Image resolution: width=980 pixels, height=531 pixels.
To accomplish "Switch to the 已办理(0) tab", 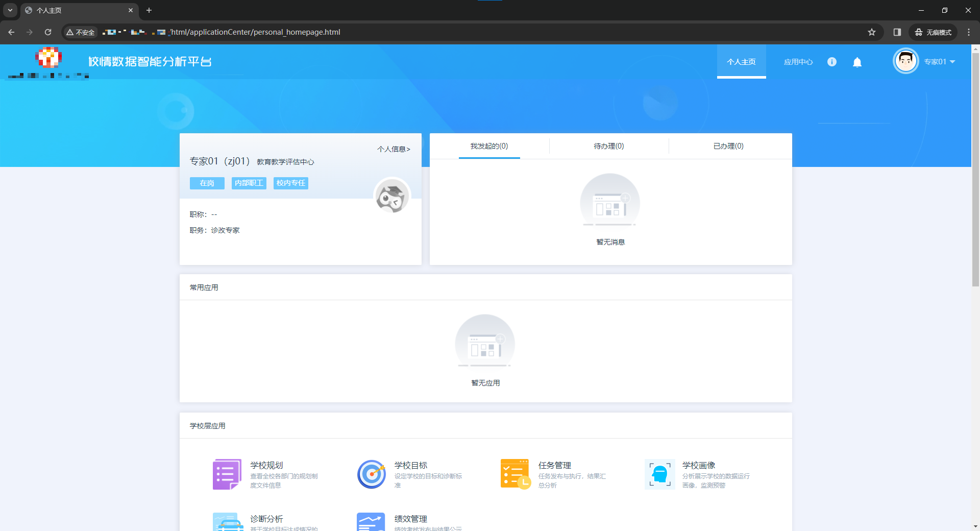I will (728, 146).
